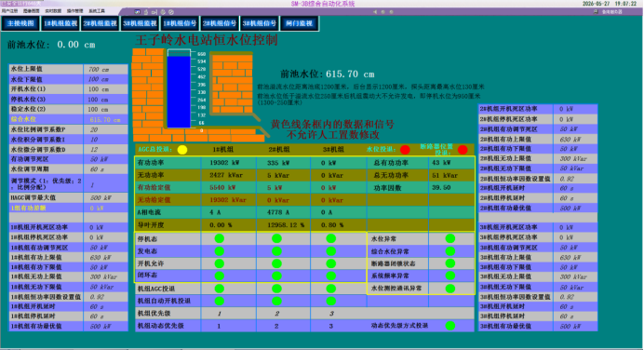Click the 水位调节周期 60 s field
Image resolution: width=644 pixels, height=350 pixels.
105,169
